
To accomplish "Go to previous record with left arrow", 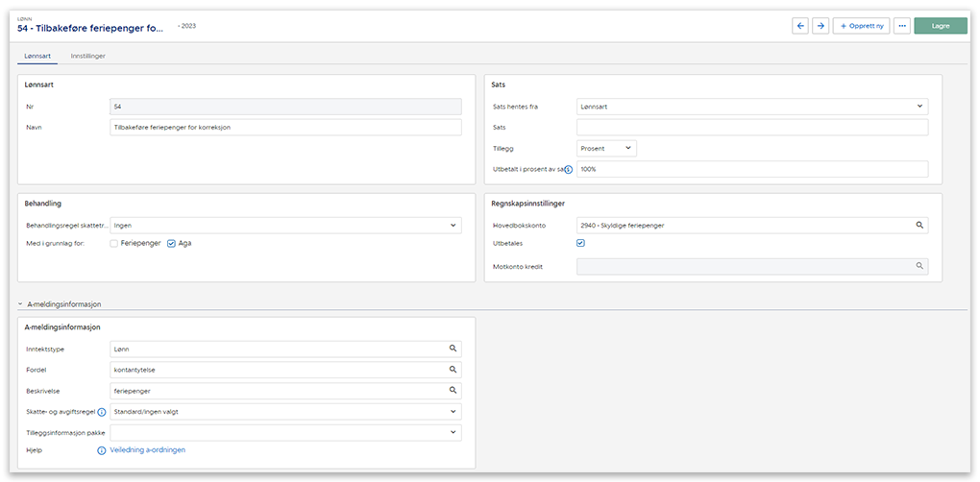I will click(799, 26).
